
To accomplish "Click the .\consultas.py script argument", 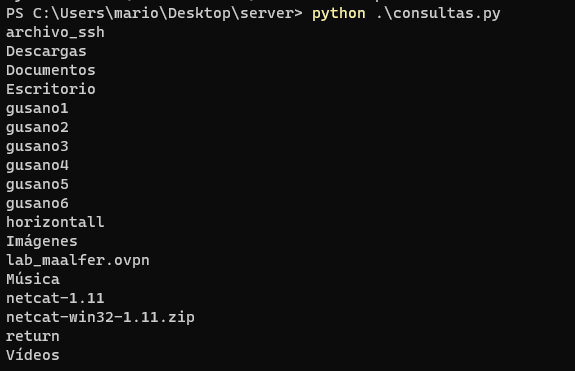I will pyautogui.click(x=438, y=14).
